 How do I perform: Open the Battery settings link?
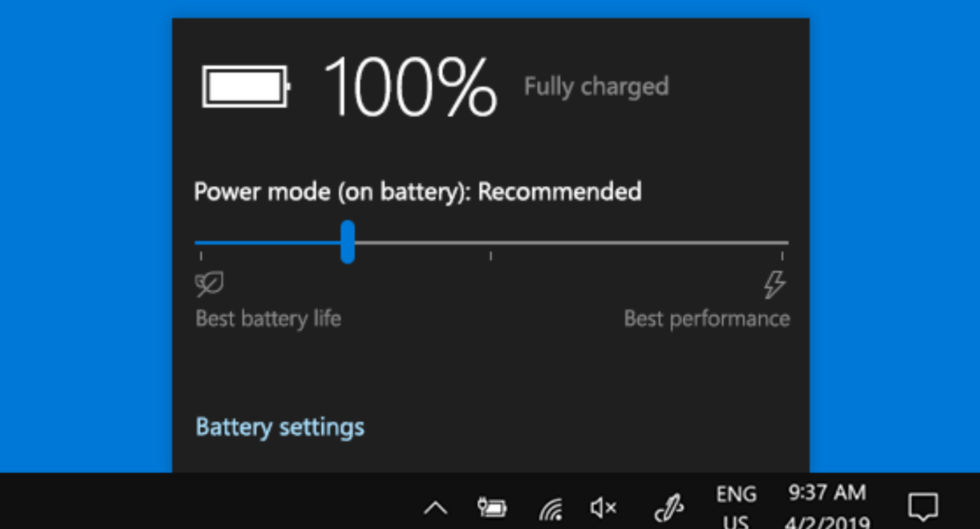pos(280,427)
